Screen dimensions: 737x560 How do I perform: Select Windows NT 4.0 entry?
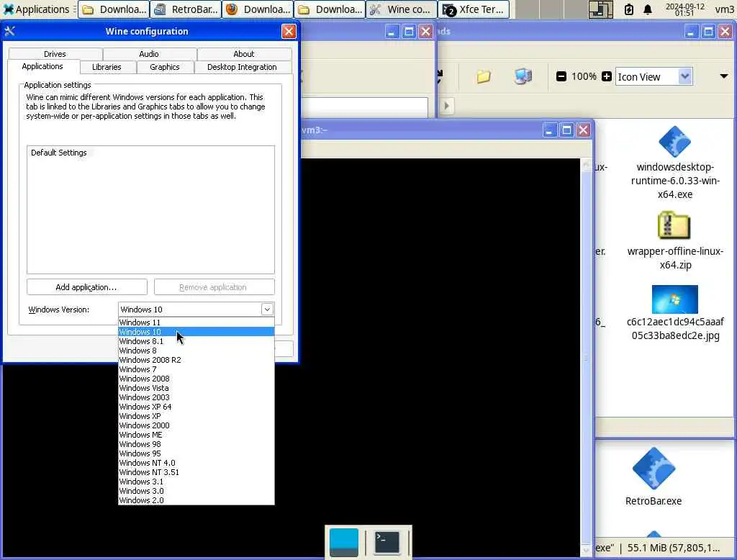coord(196,463)
